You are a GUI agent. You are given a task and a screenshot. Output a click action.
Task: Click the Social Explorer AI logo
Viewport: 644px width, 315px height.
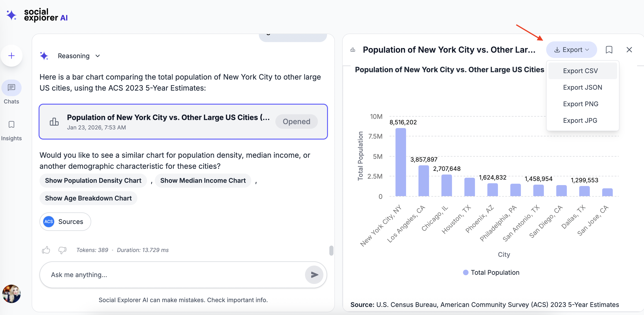(x=37, y=15)
